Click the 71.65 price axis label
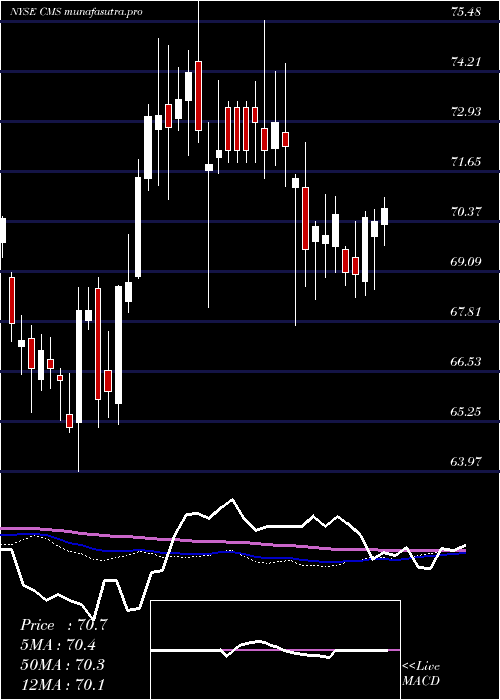This screenshot has width=500, height=700. click(x=466, y=162)
